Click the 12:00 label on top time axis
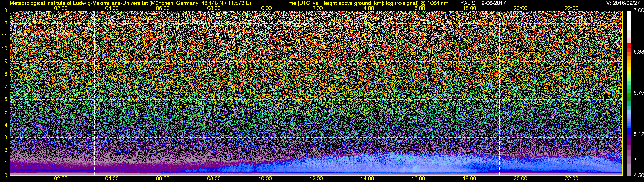This screenshot has width=644, height=182. tap(316, 8)
